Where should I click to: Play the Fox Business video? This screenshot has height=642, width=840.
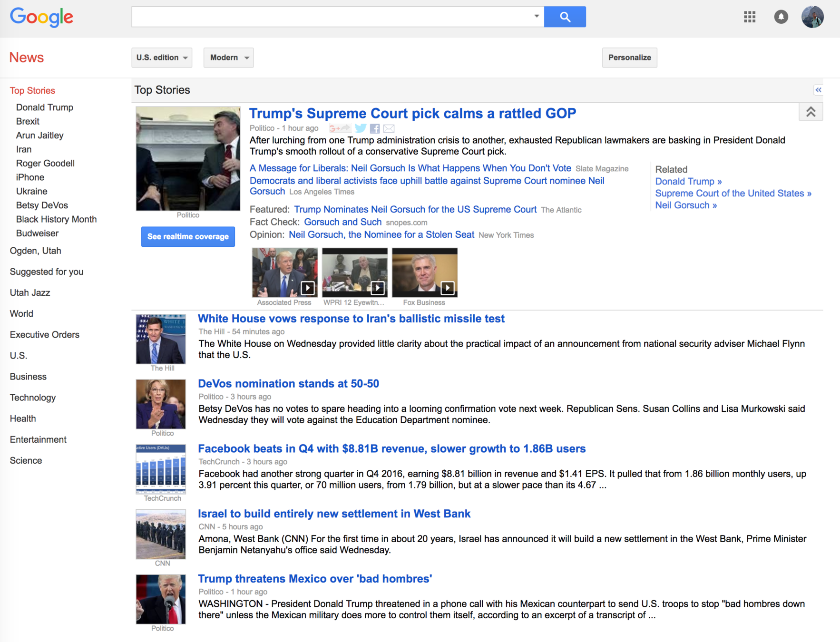coord(424,272)
